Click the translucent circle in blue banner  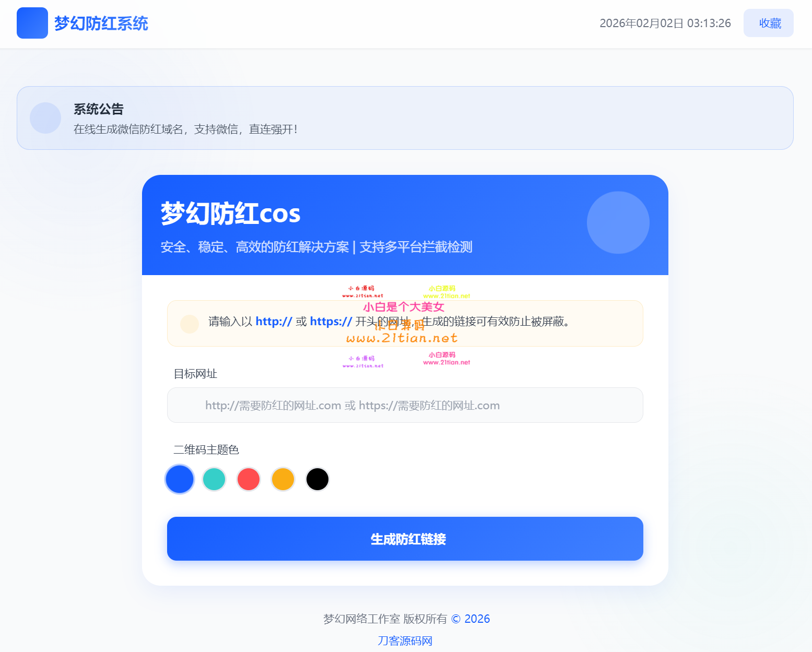[618, 222]
